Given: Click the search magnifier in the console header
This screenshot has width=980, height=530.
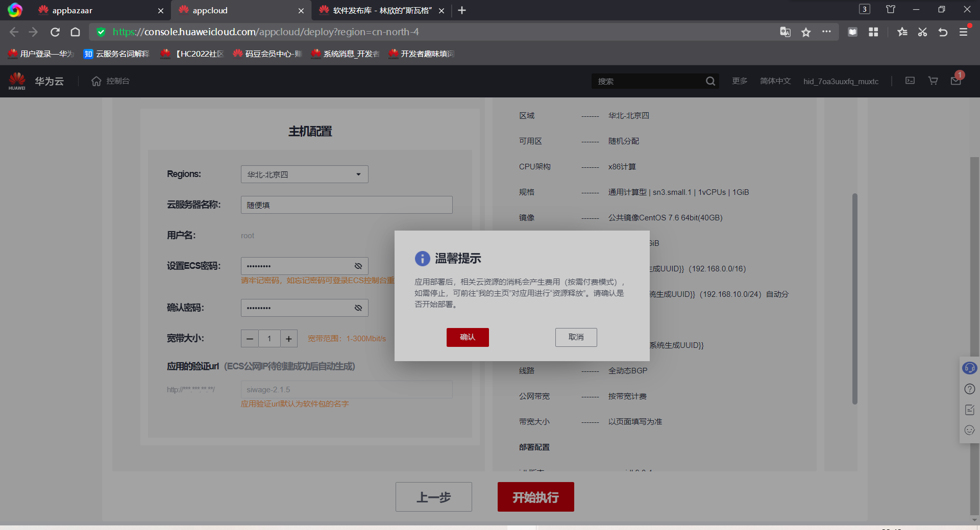Looking at the screenshot, I should [710, 81].
